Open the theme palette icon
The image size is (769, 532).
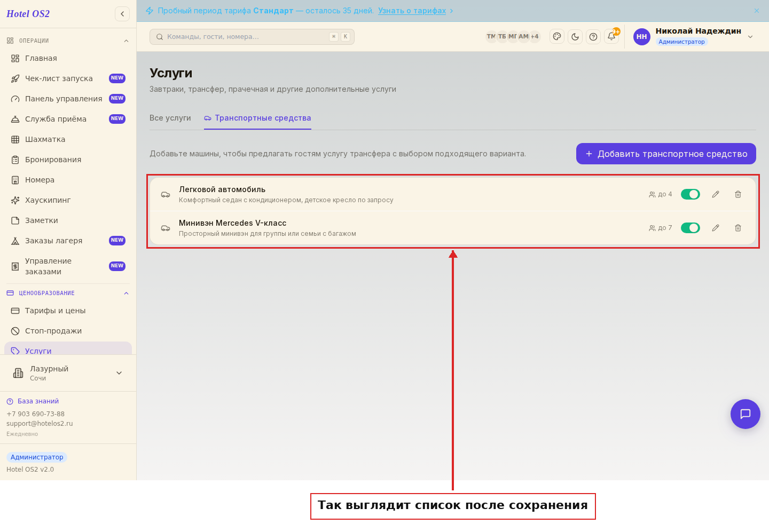point(557,37)
